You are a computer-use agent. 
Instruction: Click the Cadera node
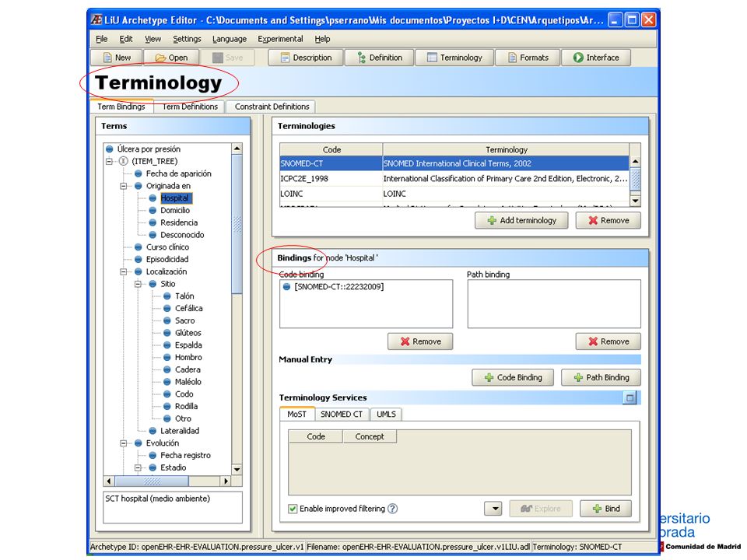(188, 369)
